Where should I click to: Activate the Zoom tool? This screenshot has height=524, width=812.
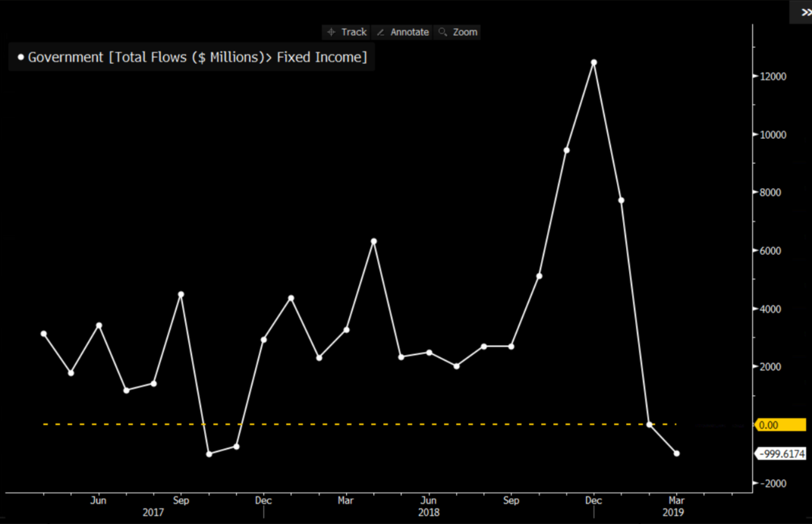458,32
